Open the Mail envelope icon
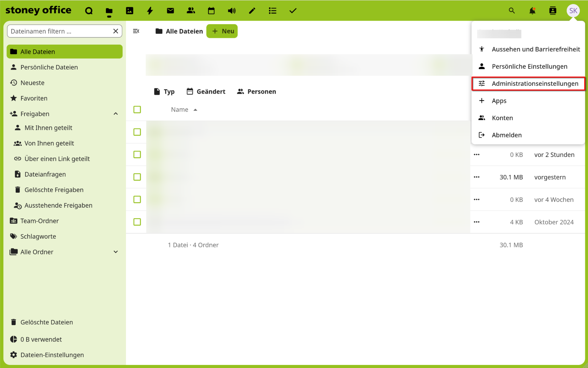588x368 pixels. point(170,11)
